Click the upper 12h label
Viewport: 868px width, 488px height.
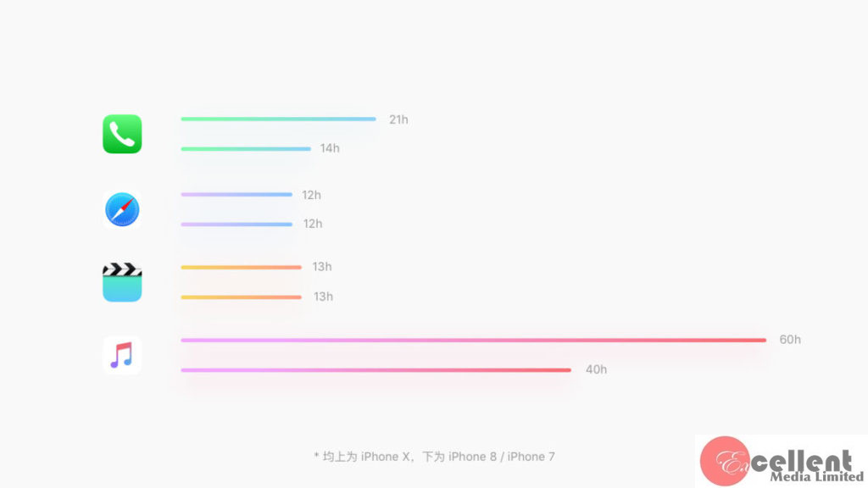point(312,195)
